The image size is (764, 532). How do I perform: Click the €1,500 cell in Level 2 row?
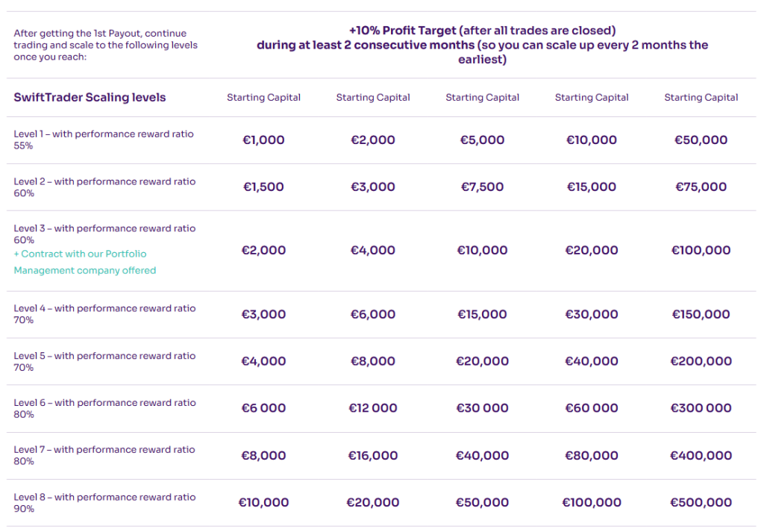[263, 187]
